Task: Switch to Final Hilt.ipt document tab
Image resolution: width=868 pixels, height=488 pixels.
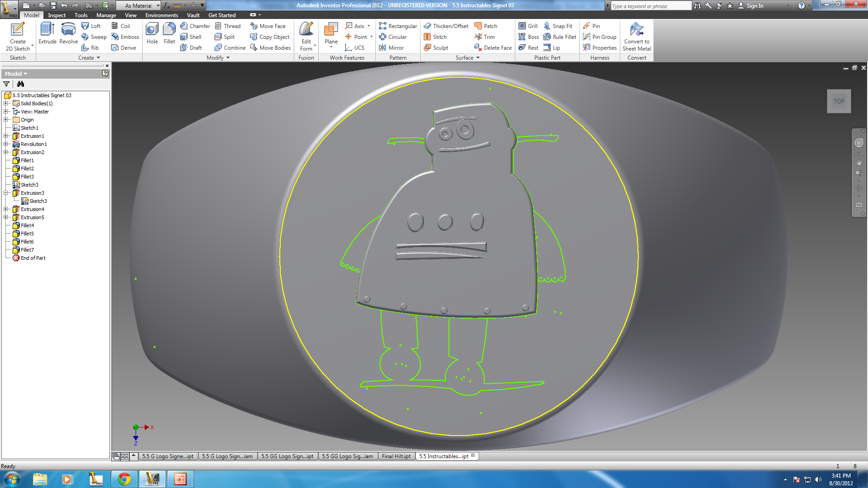Action: click(x=396, y=456)
